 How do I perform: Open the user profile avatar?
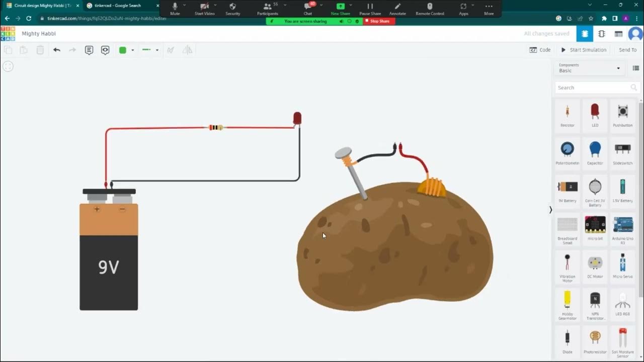[635, 34]
